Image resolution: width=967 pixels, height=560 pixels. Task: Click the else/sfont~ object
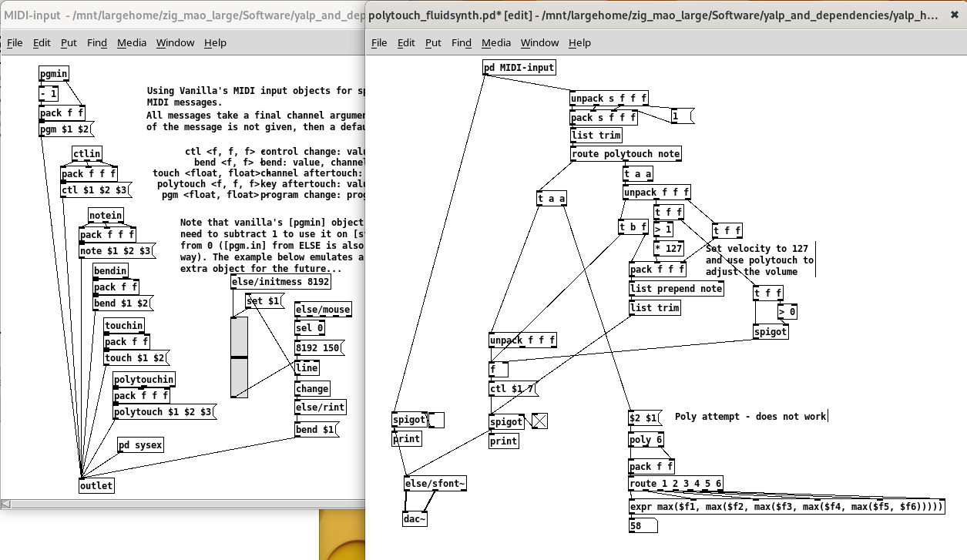(x=435, y=484)
